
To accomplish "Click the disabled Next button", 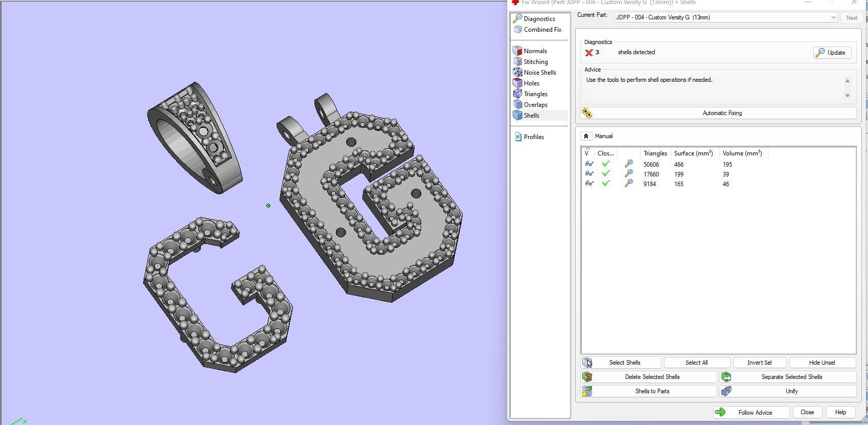I will (852, 17).
